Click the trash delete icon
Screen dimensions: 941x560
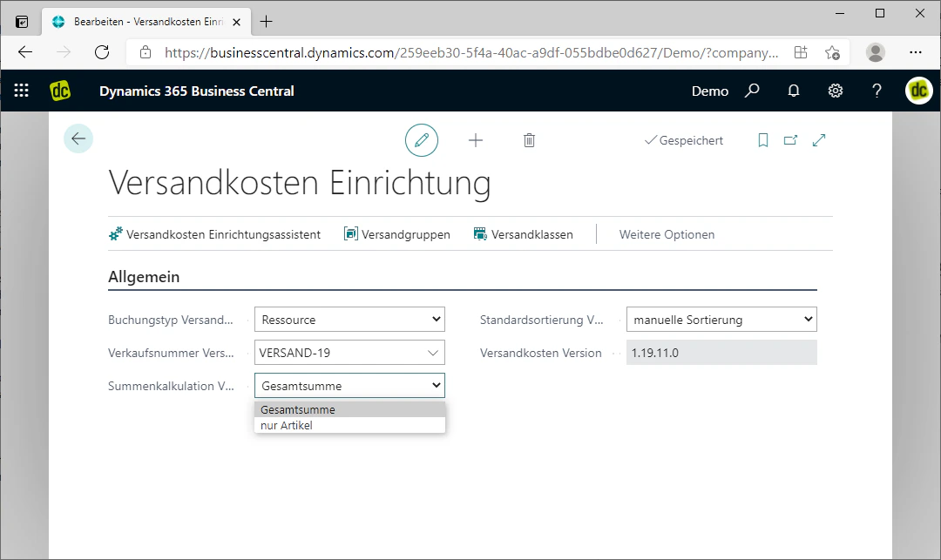point(529,140)
